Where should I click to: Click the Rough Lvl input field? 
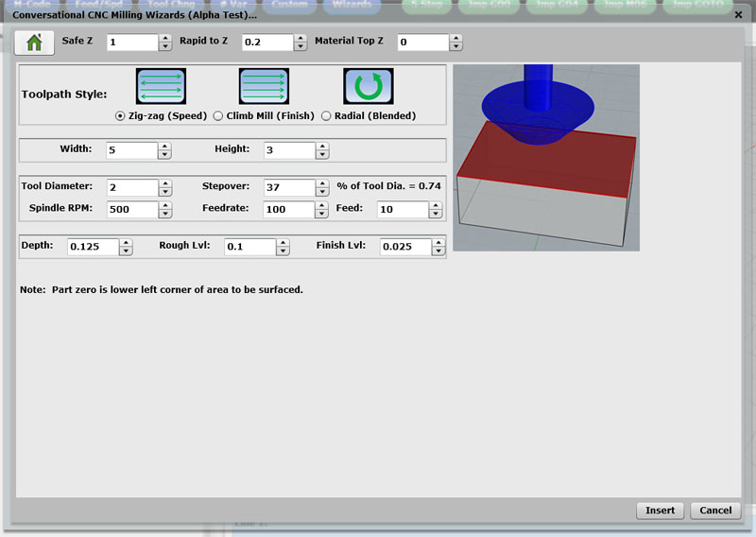[250, 247]
